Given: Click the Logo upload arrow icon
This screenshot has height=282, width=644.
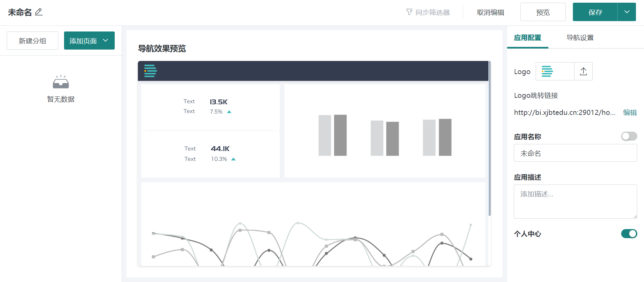Looking at the screenshot, I should tap(583, 71).
